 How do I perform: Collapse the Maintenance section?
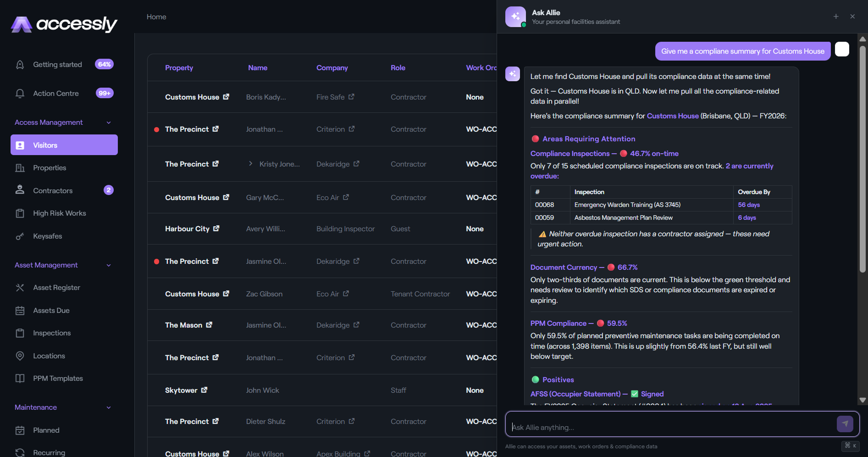point(109,407)
